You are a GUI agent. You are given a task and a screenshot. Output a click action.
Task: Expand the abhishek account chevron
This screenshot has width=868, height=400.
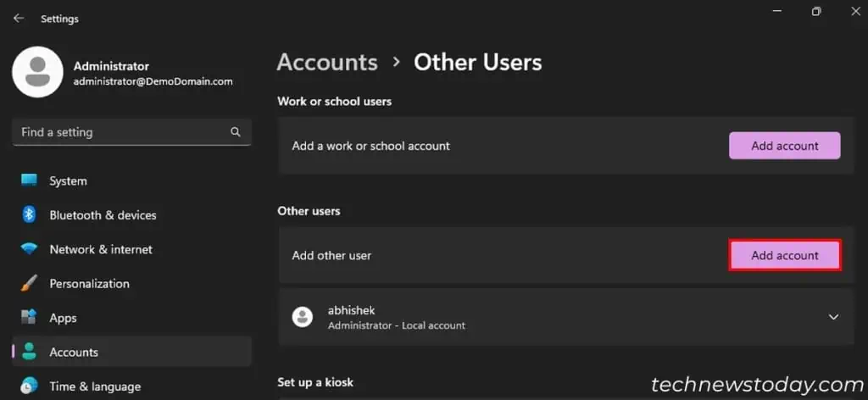833,317
